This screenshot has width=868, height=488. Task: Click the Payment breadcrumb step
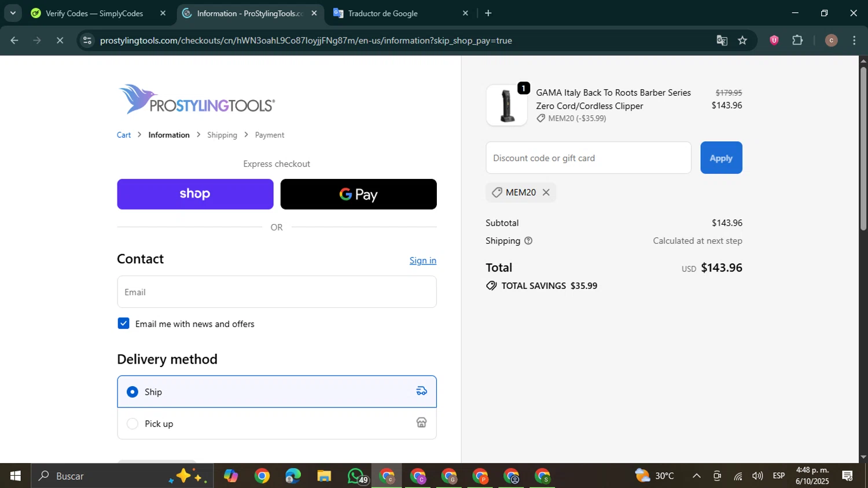point(270,135)
